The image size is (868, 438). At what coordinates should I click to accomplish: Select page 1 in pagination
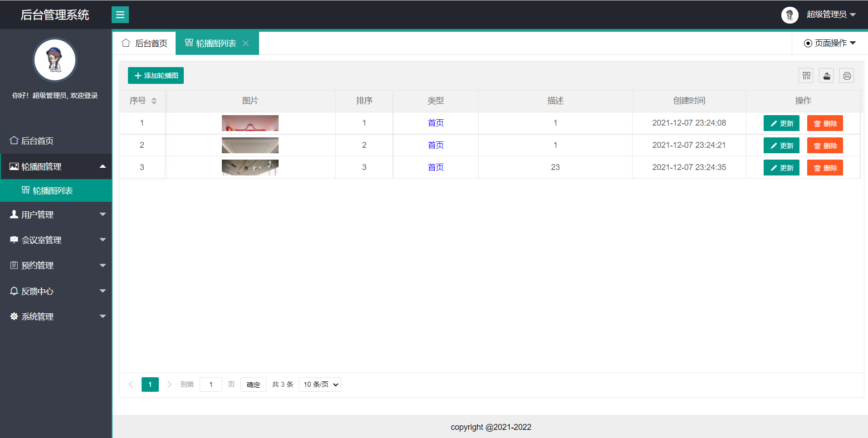(x=150, y=384)
